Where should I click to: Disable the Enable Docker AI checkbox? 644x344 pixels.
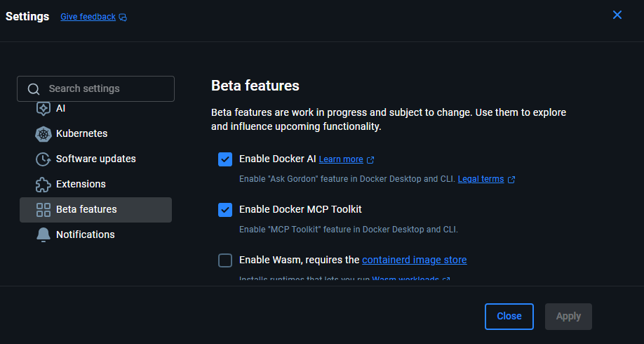tap(225, 159)
